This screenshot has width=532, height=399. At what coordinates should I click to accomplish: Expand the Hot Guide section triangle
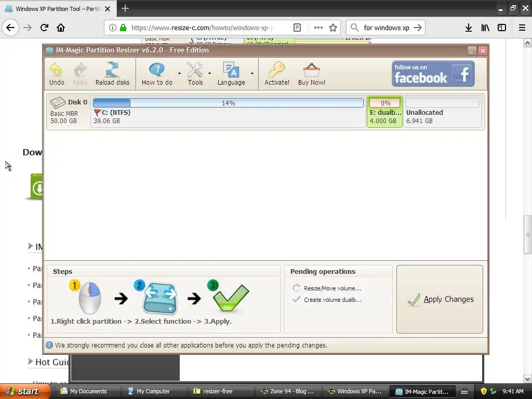(x=31, y=362)
